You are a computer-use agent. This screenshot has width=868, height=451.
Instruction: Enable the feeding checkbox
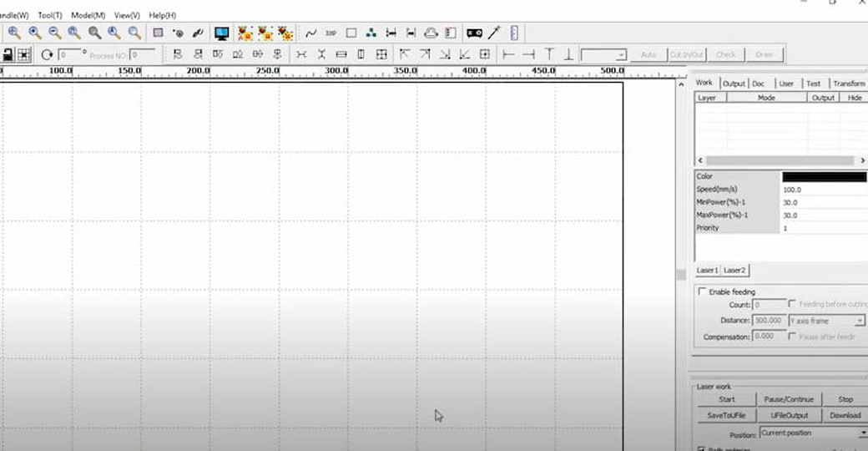[x=702, y=291]
